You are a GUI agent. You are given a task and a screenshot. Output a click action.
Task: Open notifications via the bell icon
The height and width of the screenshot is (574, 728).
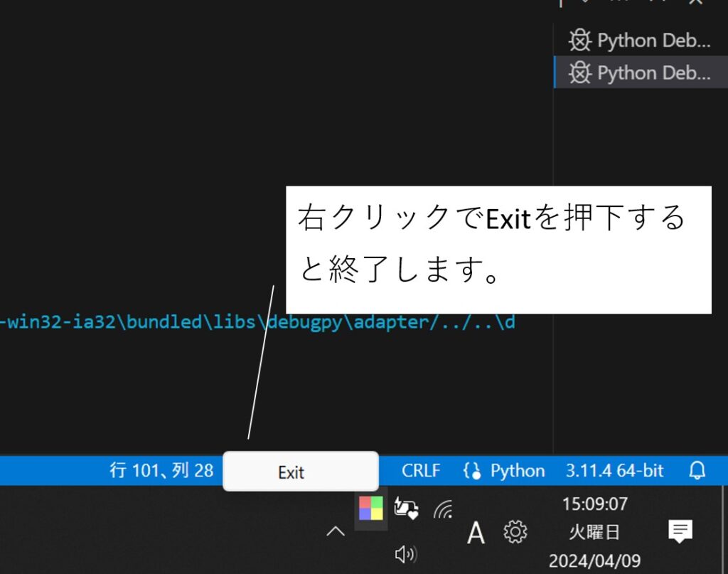point(697,470)
